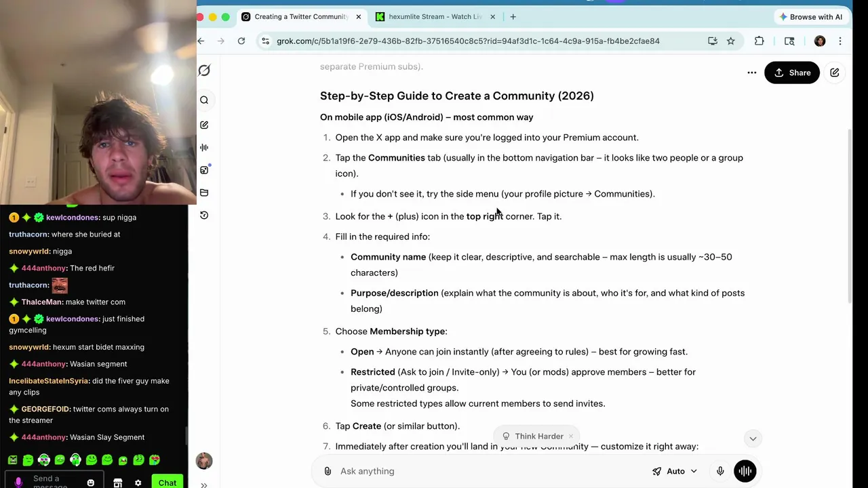Screen dimensions: 868x488
Task: Open a new browser tab
Action: click(x=513, y=16)
